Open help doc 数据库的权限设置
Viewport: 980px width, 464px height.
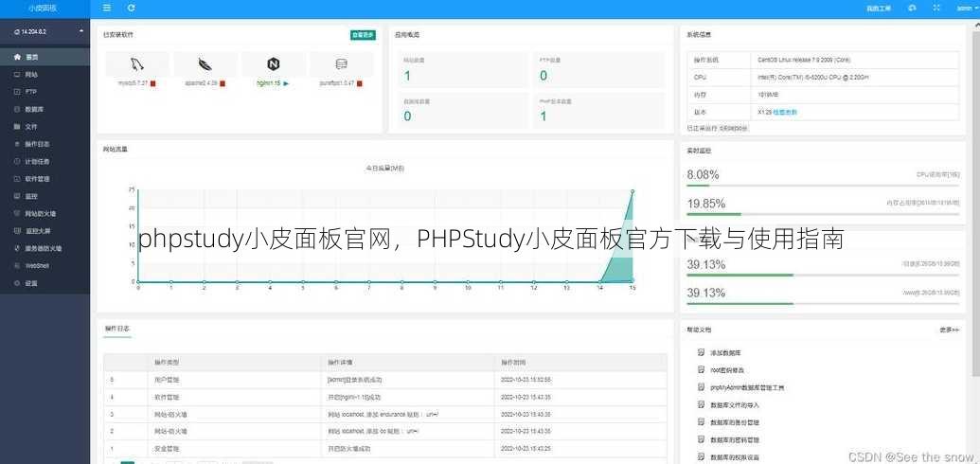735,457
